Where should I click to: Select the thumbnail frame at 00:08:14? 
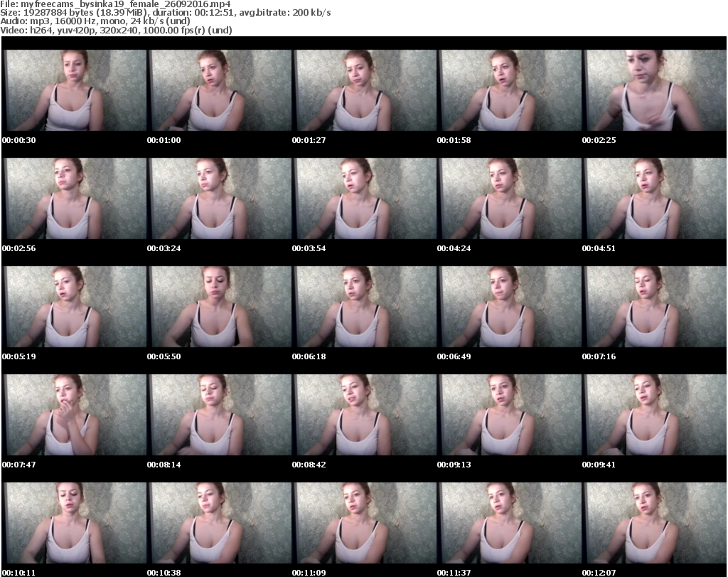pos(219,415)
